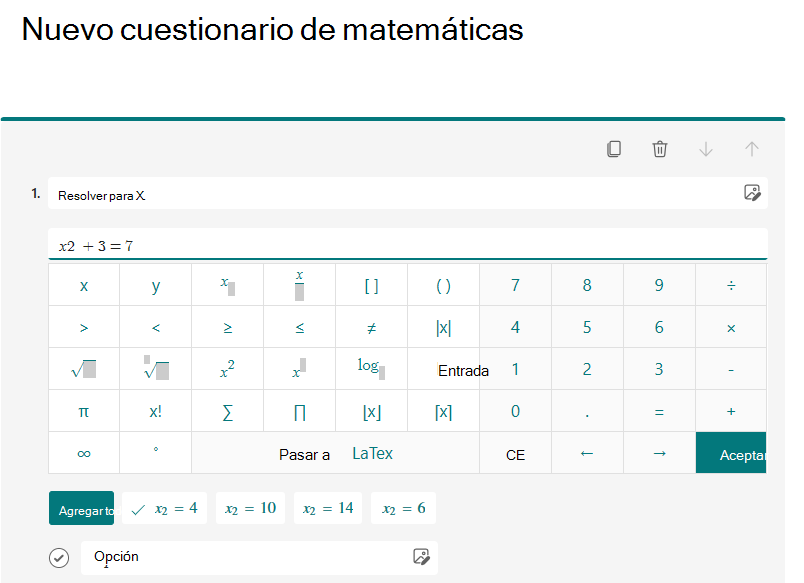Move cursor left with the arrow key

point(587,453)
